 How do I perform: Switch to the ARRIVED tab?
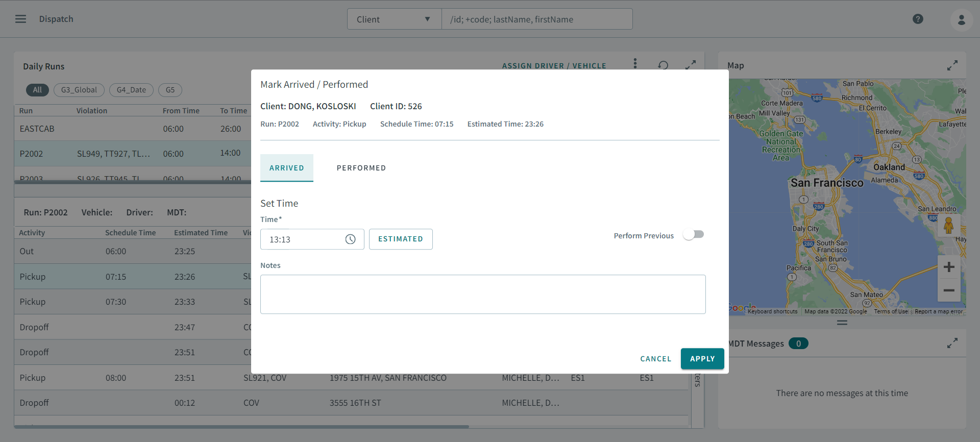pos(287,168)
